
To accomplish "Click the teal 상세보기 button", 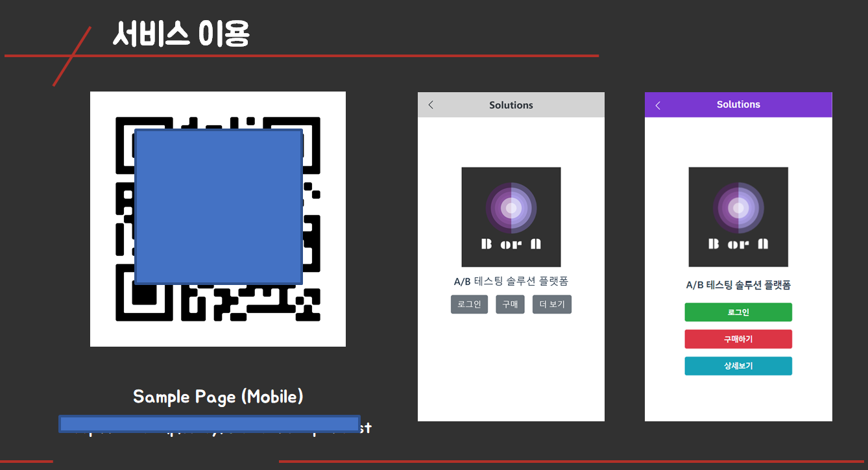I will click(x=738, y=366).
